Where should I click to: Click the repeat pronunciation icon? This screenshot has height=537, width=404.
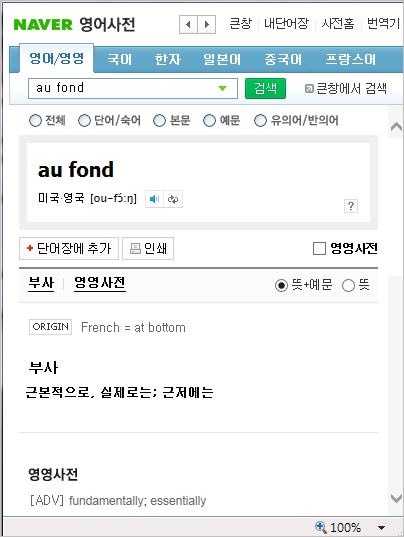tap(173, 199)
